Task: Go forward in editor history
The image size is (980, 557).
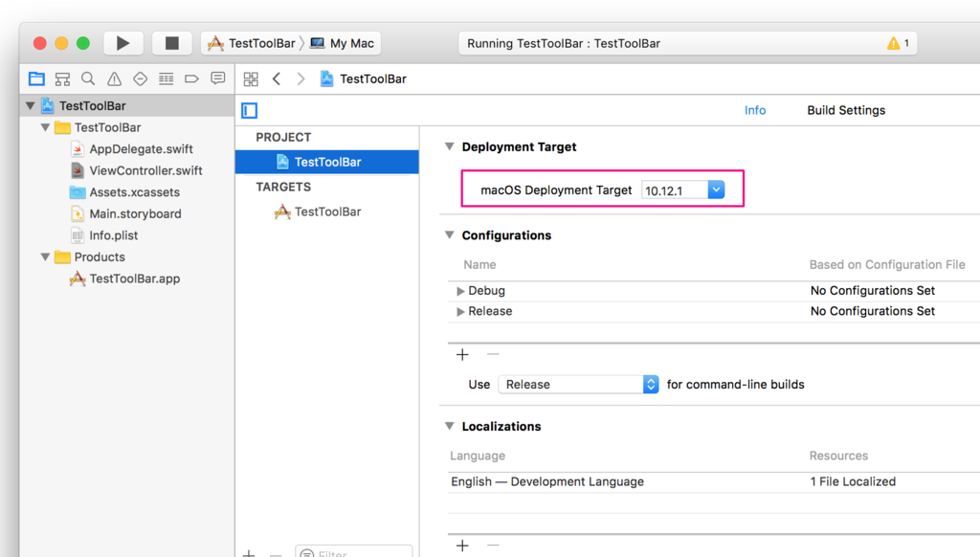Action: coord(301,78)
